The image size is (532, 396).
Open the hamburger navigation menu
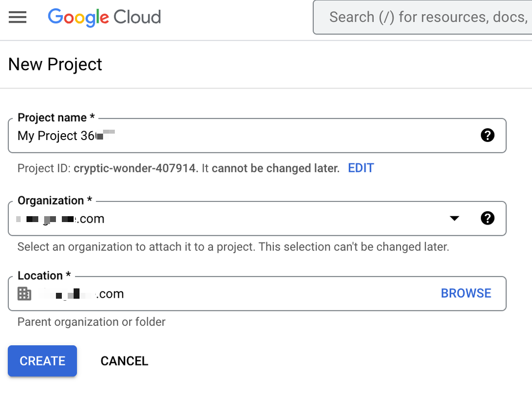point(18,17)
